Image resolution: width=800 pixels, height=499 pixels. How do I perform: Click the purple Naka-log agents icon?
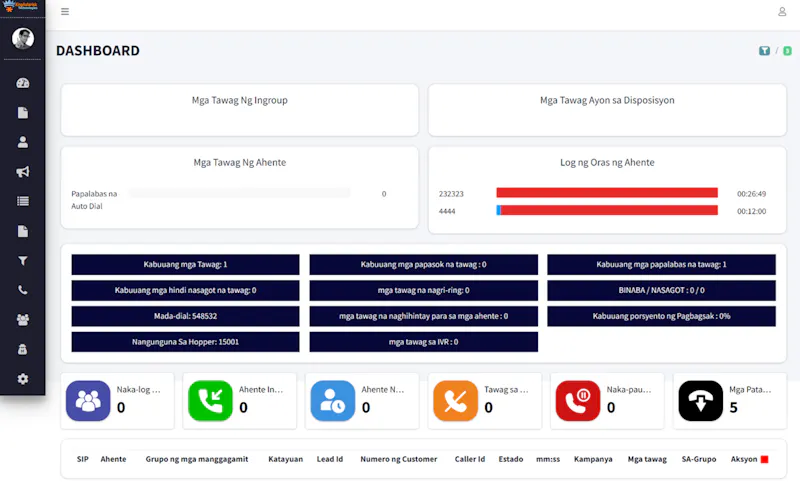[x=88, y=401]
